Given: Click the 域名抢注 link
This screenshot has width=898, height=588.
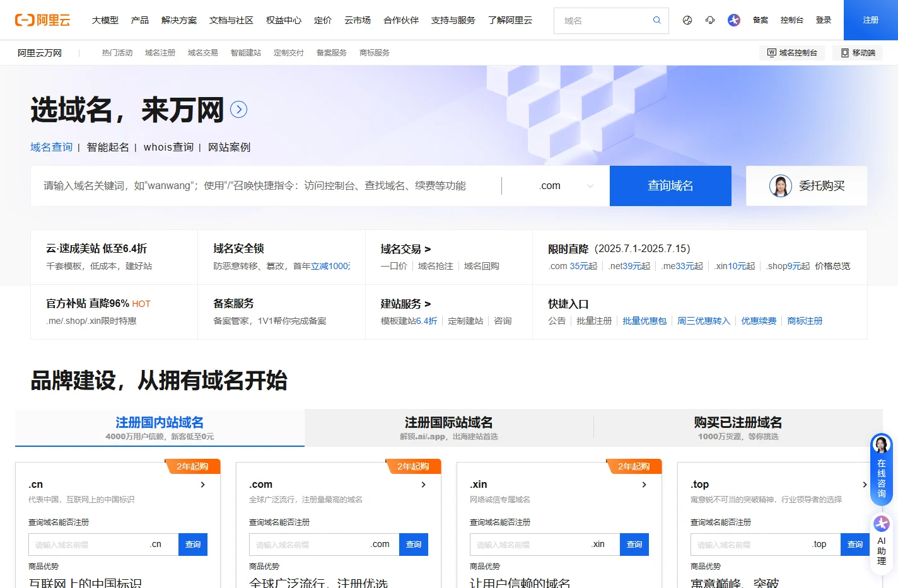Looking at the screenshot, I should coord(436,266).
